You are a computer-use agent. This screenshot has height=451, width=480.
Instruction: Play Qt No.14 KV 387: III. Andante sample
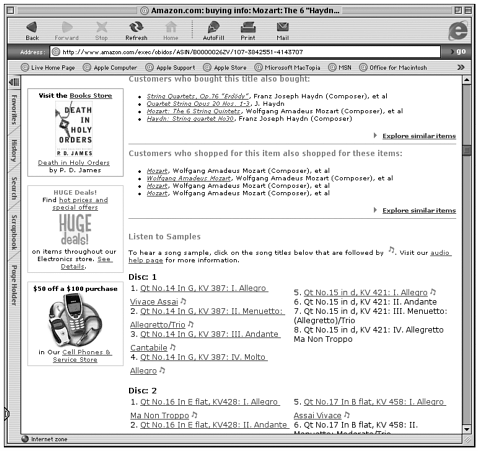210,334
